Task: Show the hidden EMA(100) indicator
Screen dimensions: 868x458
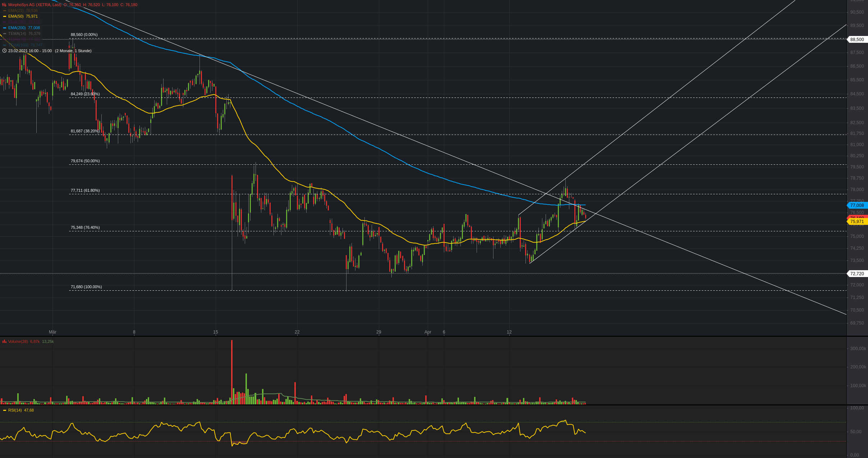Action: click(x=17, y=22)
